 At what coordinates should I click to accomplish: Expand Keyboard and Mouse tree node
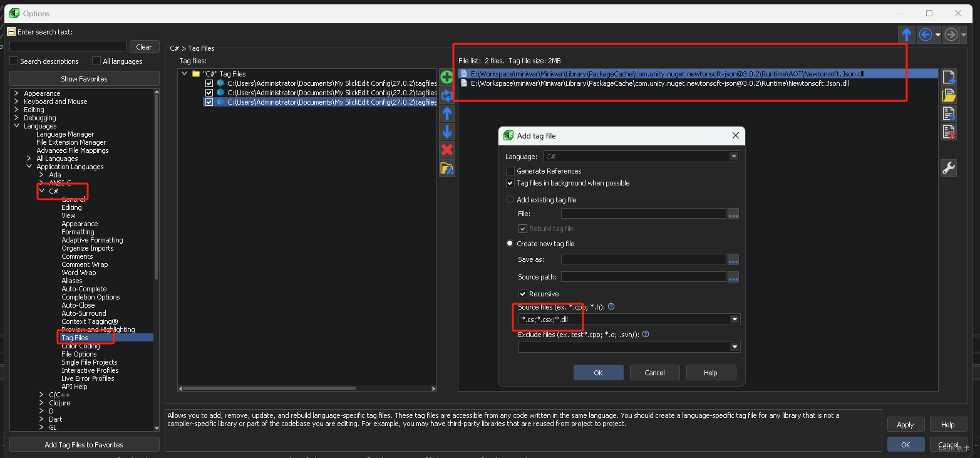(16, 101)
